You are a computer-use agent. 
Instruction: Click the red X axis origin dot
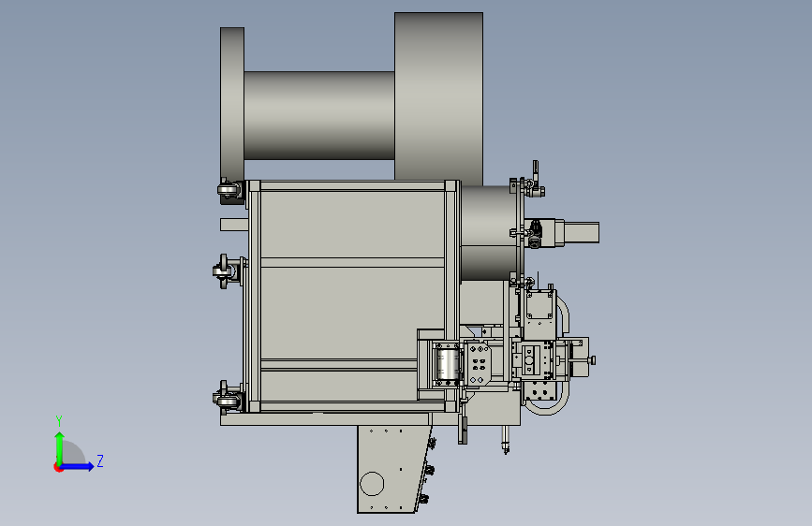tap(58, 467)
